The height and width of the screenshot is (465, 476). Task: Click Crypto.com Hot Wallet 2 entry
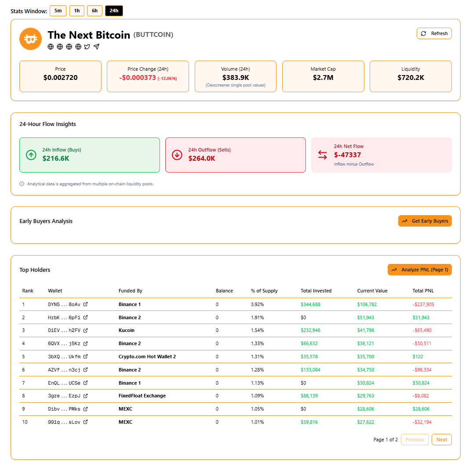click(x=147, y=357)
